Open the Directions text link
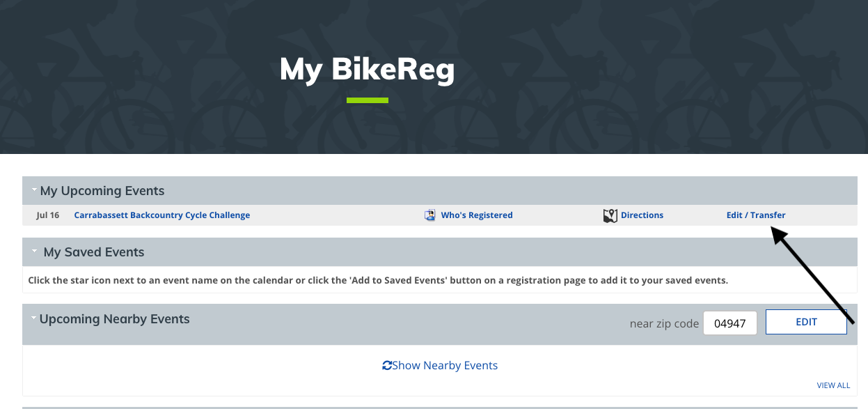Screen dimensions: 868x409 point(642,215)
